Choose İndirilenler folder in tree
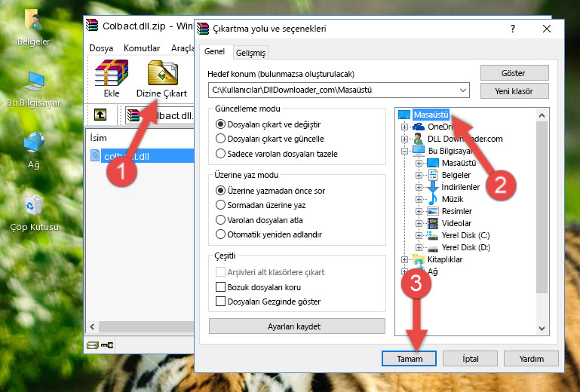This screenshot has height=392, width=580. point(461,187)
